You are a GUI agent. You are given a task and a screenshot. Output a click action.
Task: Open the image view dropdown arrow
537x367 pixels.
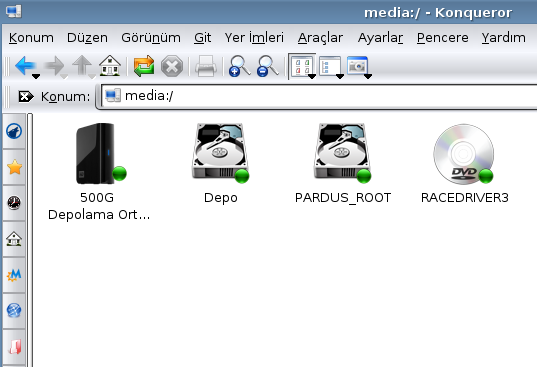click(x=368, y=77)
